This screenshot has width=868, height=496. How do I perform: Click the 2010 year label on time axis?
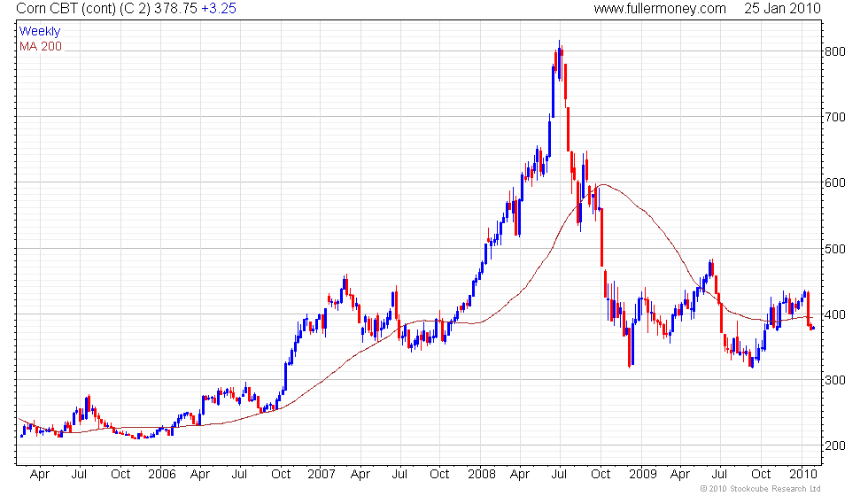[803, 475]
